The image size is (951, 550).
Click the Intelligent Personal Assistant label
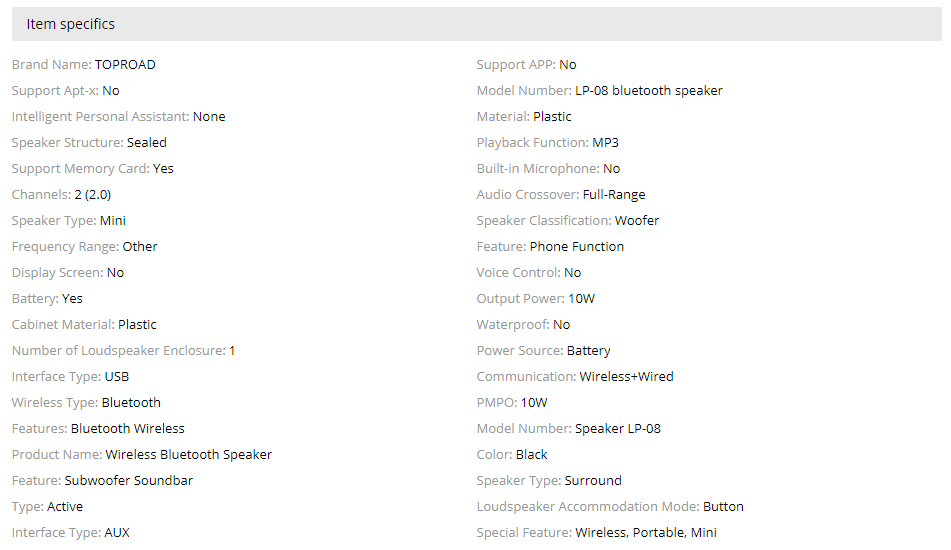click(x=100, y=117)
